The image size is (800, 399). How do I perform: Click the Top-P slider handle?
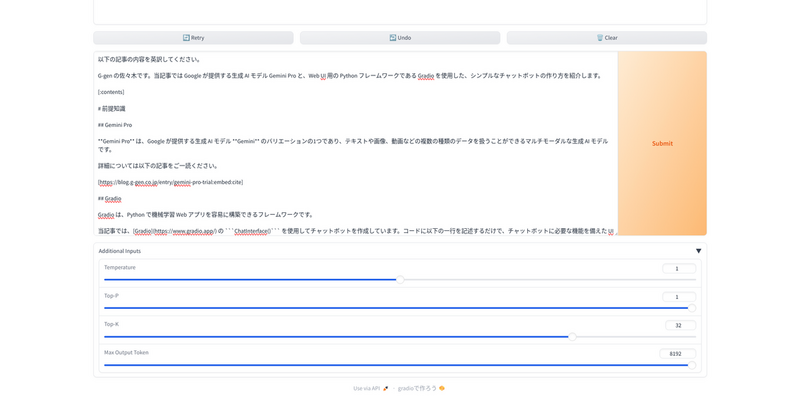692,308
